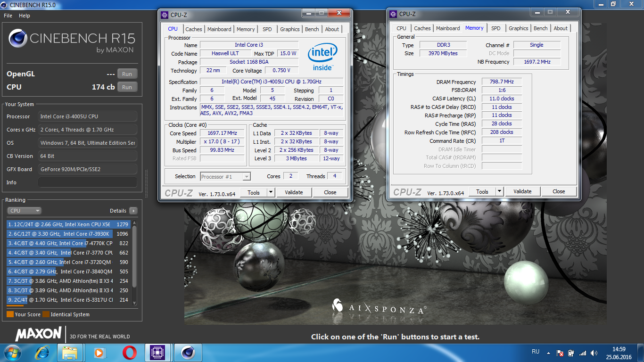Viewport: 644px width, 362px height.
Task: Click the RU language indicator
Action: point(536,352)
